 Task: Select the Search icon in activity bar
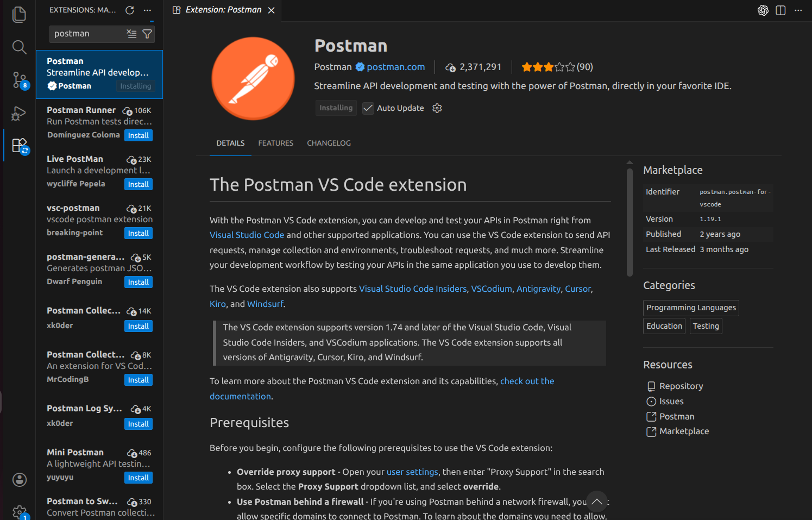[19, 47]
